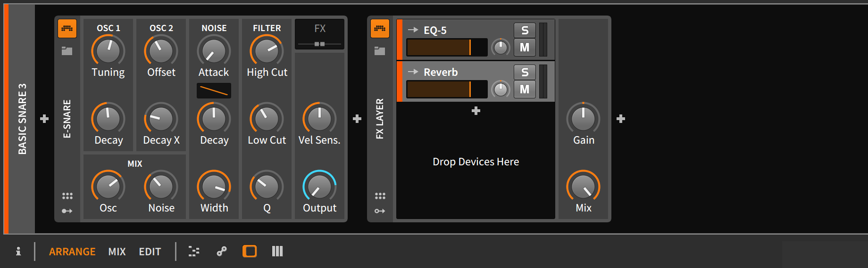Screen dimensions: 868x268
Task: Solo the EQ-5 layer
Action: 525,30
